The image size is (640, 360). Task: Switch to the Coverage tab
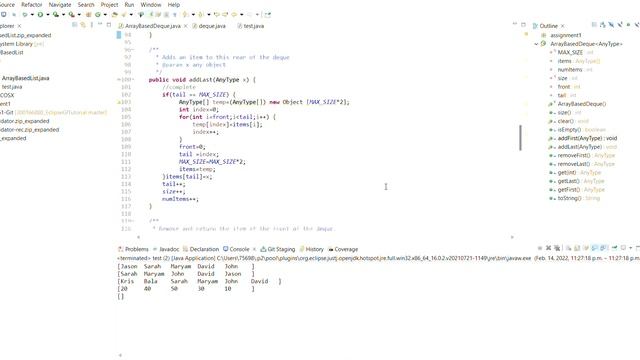coord(343,249)
